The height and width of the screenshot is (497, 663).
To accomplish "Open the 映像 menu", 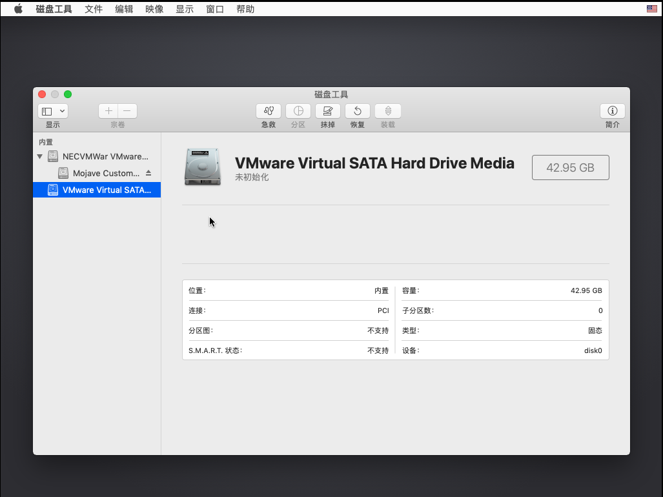I will (x=154, y=9).
